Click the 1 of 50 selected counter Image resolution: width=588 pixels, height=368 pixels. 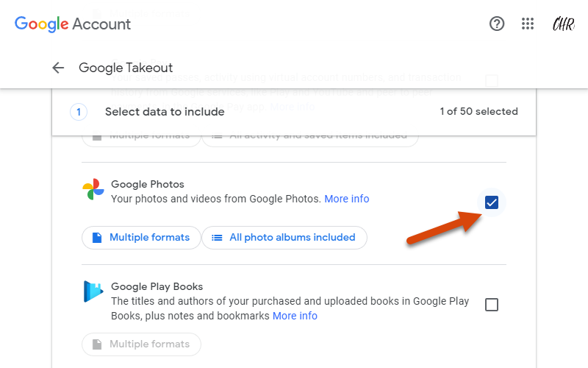tap(479, 112)
